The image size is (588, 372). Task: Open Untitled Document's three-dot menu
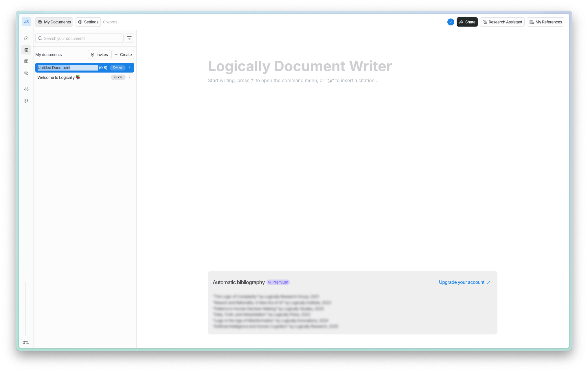pyautogui.click(x=129, y=68)
